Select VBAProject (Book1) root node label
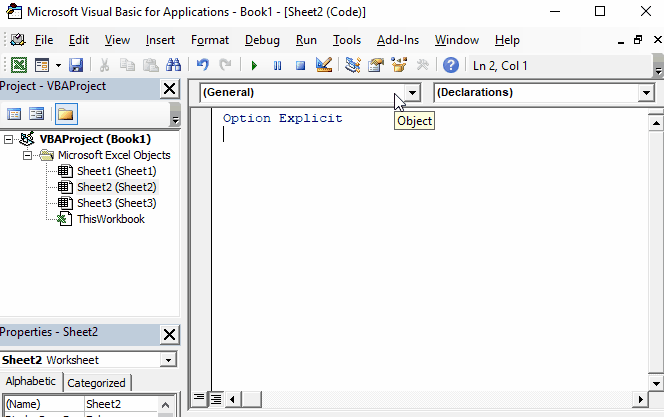 tap(95, 139)
